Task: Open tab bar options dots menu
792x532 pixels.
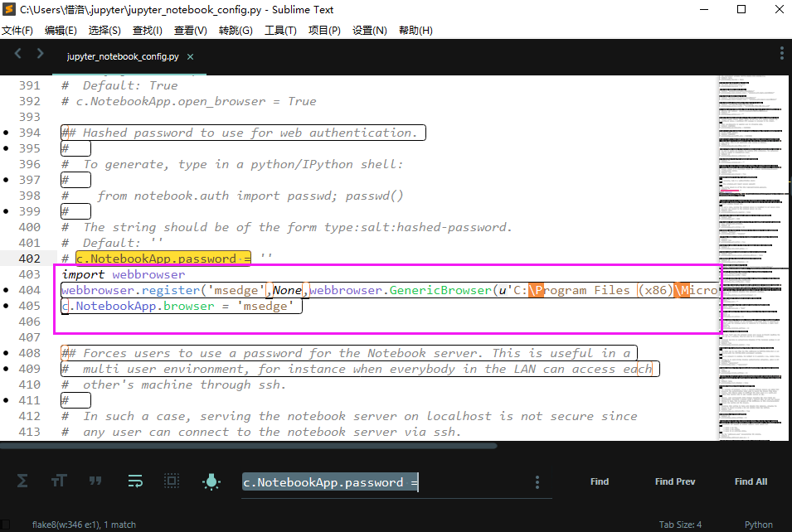Action: pos(781,53)
